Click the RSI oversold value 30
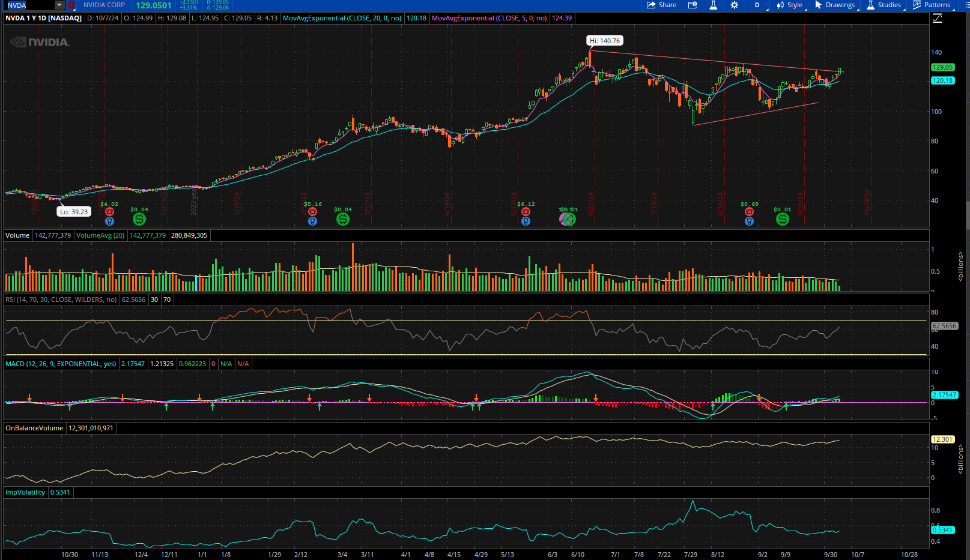Image resolution: width=970 pixels, height=560 pixels. click(x=154, y=300)
